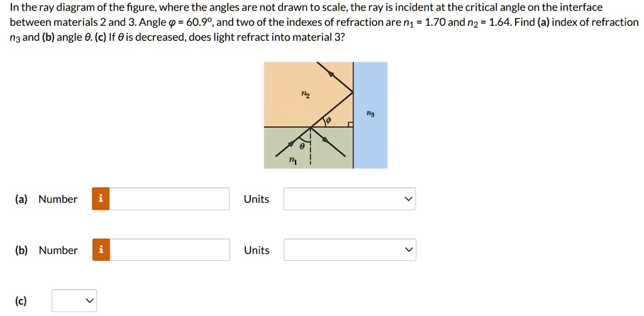The width and height of the screenshot is (644, 316).
Task: Click the dashed normal line in material 1
Action: coord(311,148)
